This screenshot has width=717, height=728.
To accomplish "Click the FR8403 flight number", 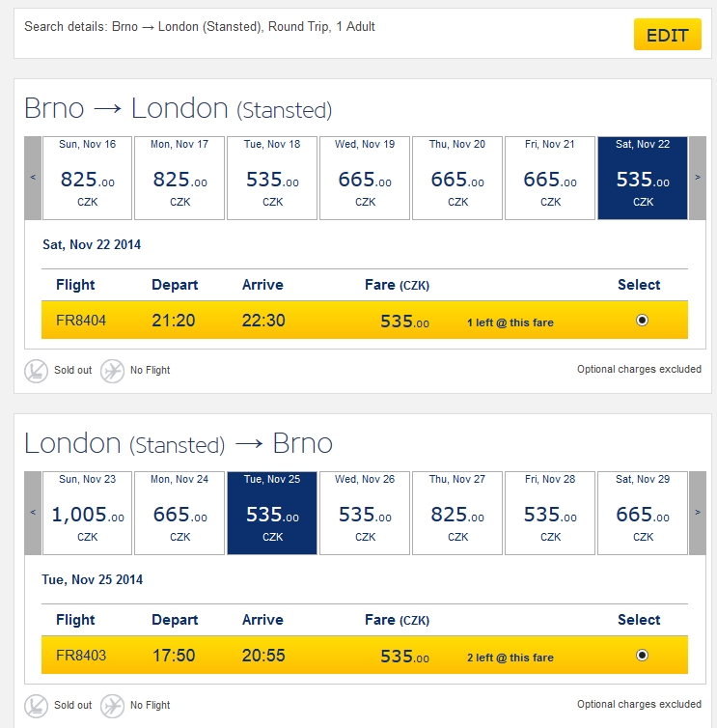I will click(81, 656).
